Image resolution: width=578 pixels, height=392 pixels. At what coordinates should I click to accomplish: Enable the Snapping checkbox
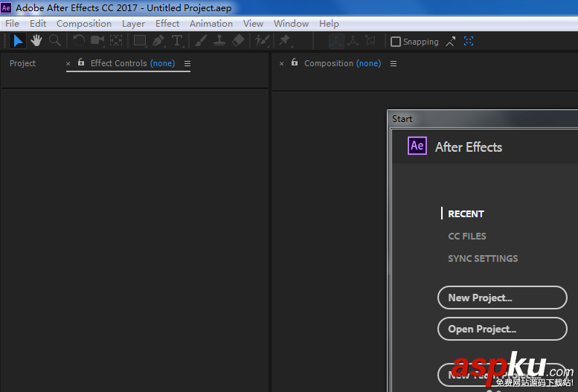pyautogui.click(x=396, y=42)
